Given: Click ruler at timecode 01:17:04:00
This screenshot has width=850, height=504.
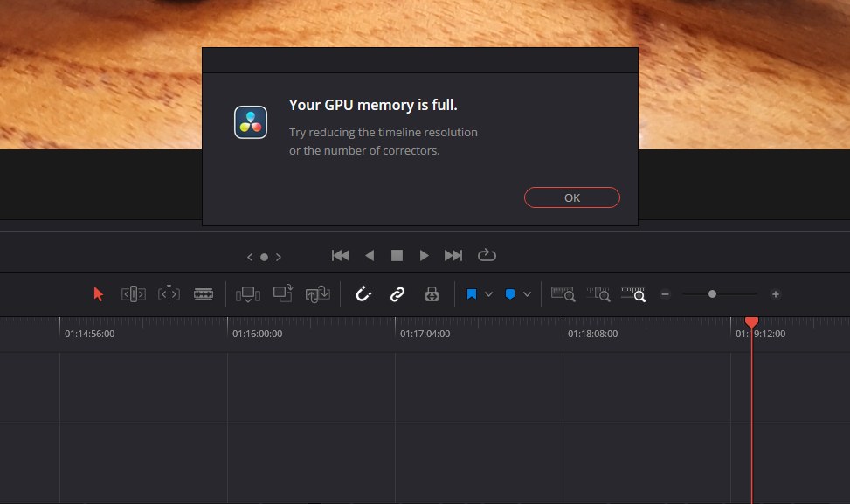Looking at the screenshot, I should pos(425,334).
